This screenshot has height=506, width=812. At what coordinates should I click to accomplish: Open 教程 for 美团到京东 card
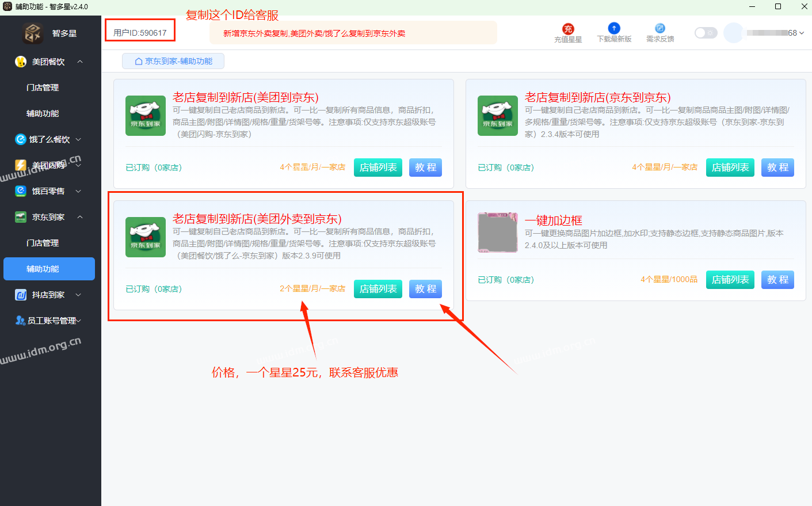(x=425, y=168)
